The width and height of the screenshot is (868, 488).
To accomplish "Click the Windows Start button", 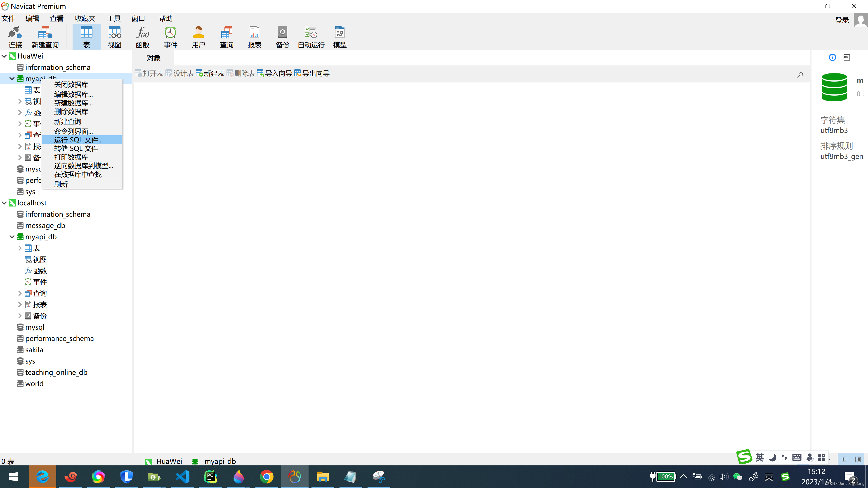I will [x=14, y=476].
